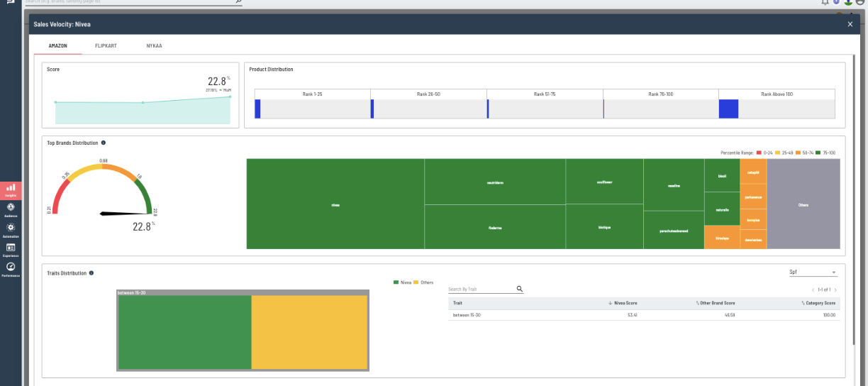
Task: Switch to the Nykaa tab
Action: (154, 45)
